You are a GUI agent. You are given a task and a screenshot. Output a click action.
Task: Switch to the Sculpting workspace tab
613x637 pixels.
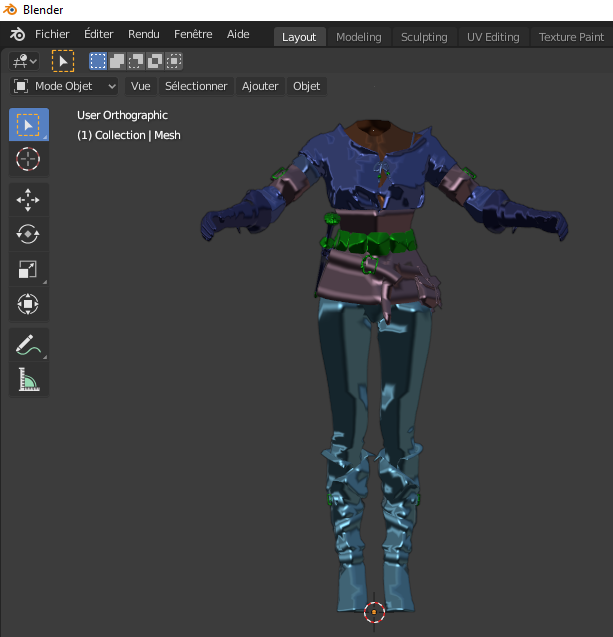tap(424, 37)
